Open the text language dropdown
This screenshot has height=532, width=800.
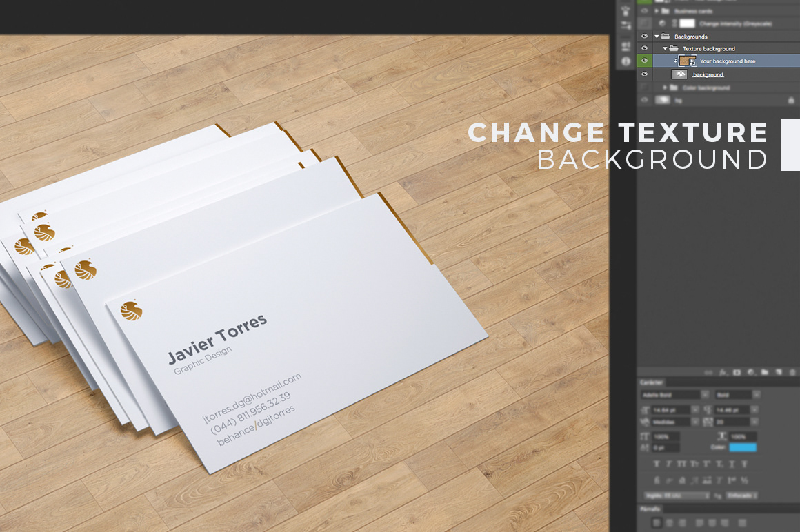tap(677, 495)
